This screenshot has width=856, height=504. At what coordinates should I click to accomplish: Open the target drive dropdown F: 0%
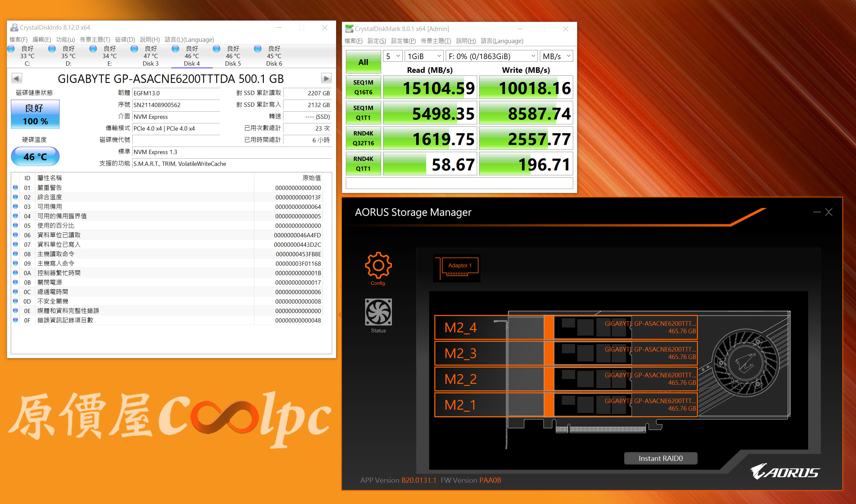click(492, 56)
